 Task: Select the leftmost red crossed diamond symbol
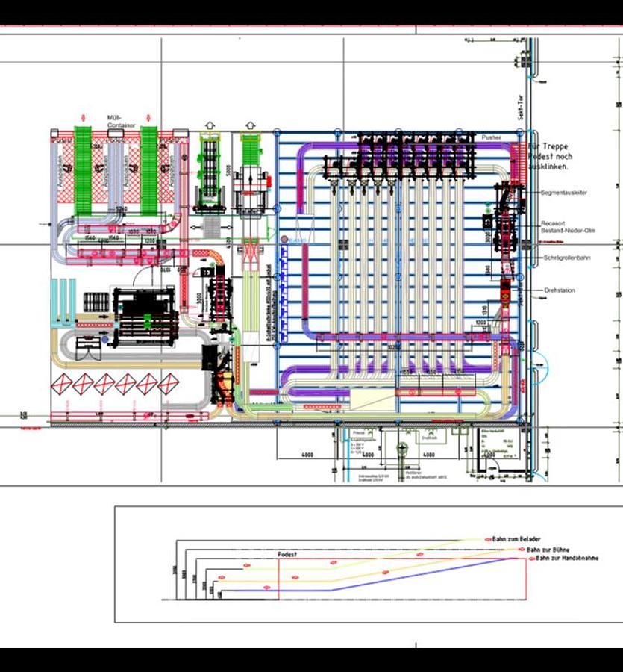tap(61, 385)
